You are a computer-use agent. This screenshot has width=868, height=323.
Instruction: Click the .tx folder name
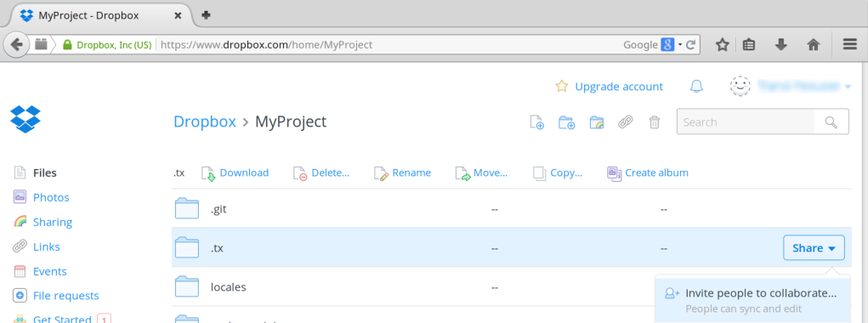pos(217,248)
